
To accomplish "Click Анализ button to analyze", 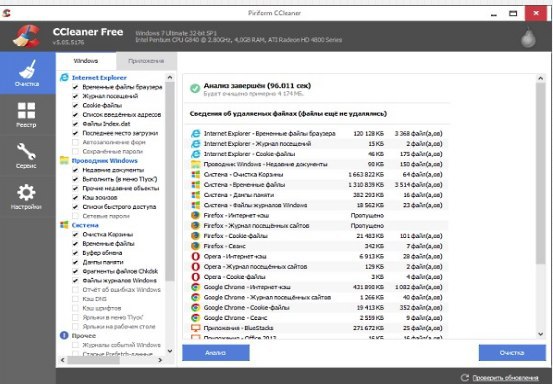I will [x=215, y=353].
